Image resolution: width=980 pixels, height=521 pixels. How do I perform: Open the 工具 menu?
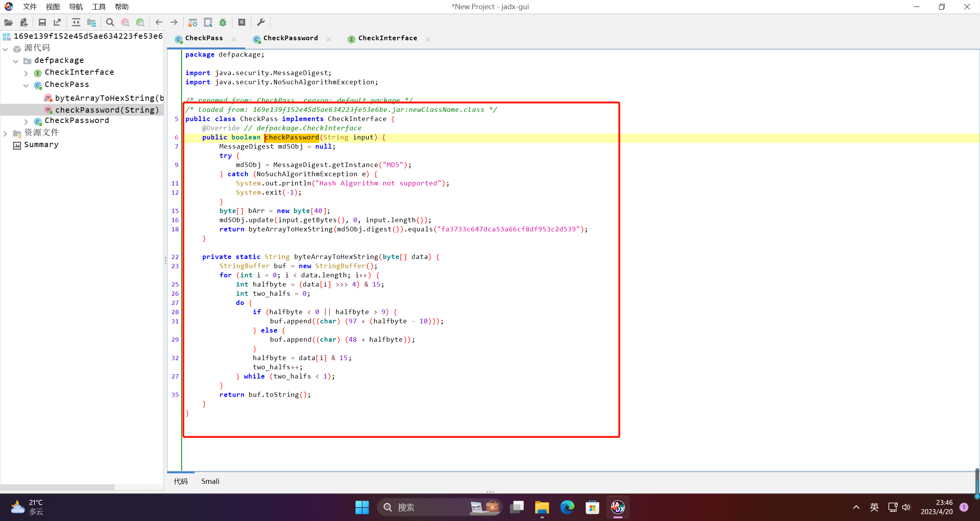(x=98, y=7)
